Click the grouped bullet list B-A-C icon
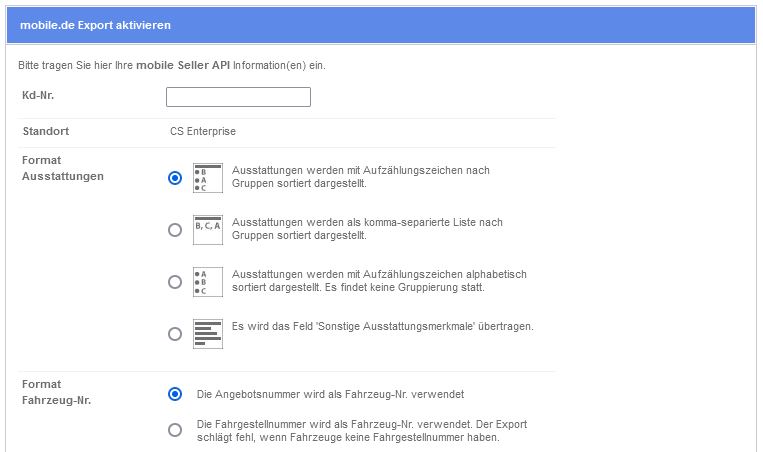The width and height of the screenshot is (763, 452). point(208,178)
